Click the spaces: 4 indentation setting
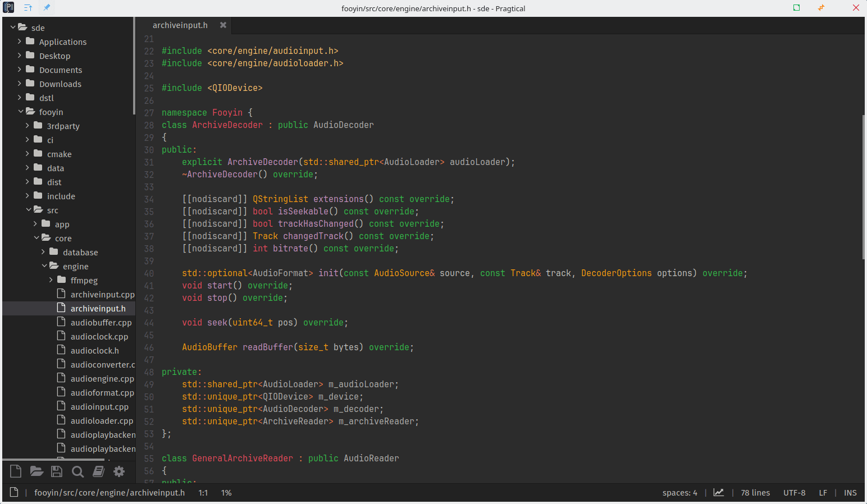The image size is (867, 504). point(679,493)
